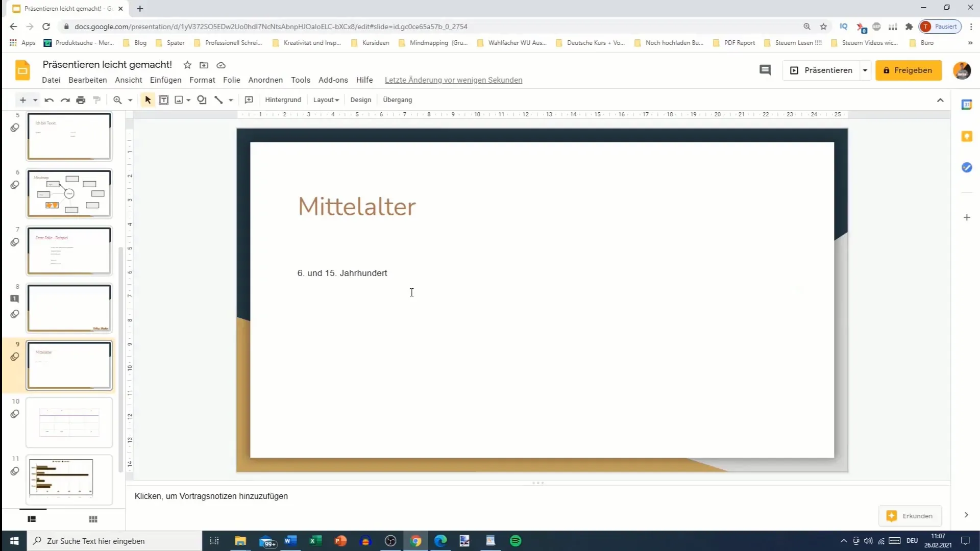Viewport: 980px width, 551px height.
Task: Open Spotify from the taskbar
Action: (516, 541)
